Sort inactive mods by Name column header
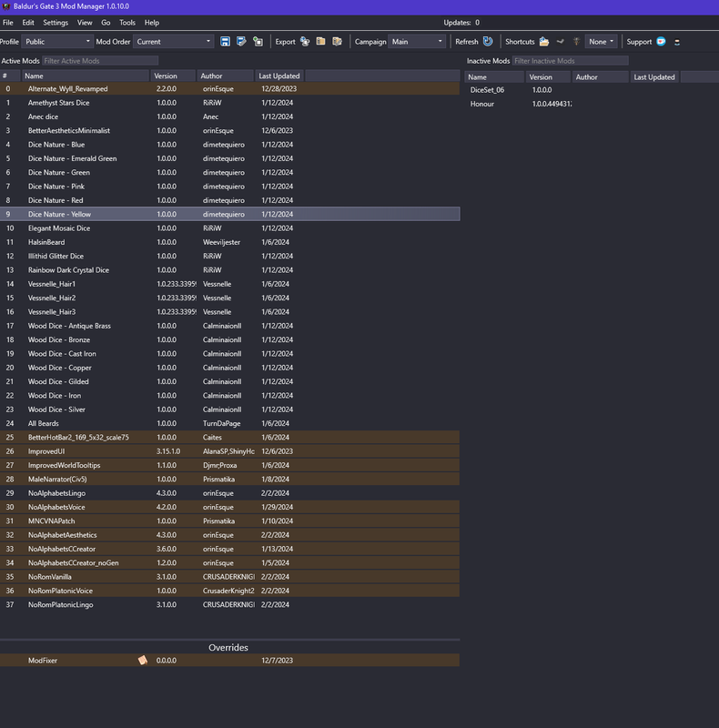Screen dimensions: 719x728 tap(494, 77)
